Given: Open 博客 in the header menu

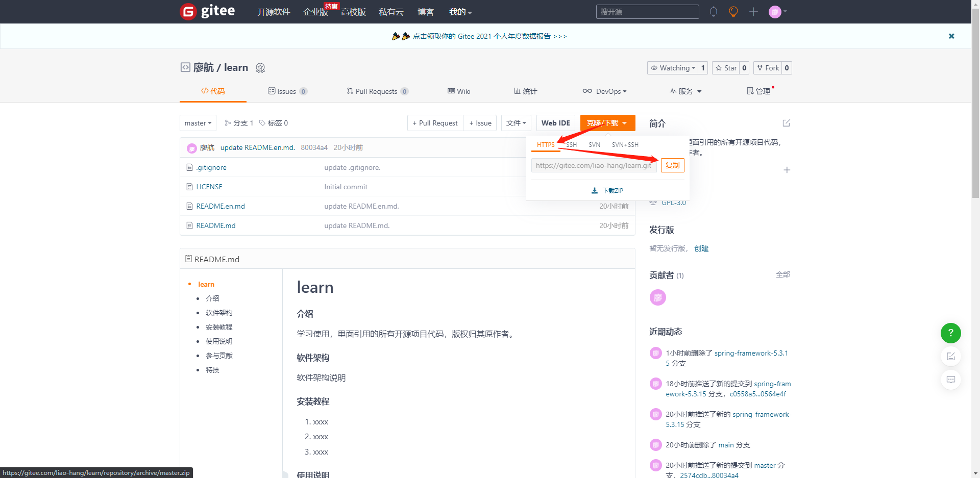Looking at the screenshot, I should coord(426,12).
